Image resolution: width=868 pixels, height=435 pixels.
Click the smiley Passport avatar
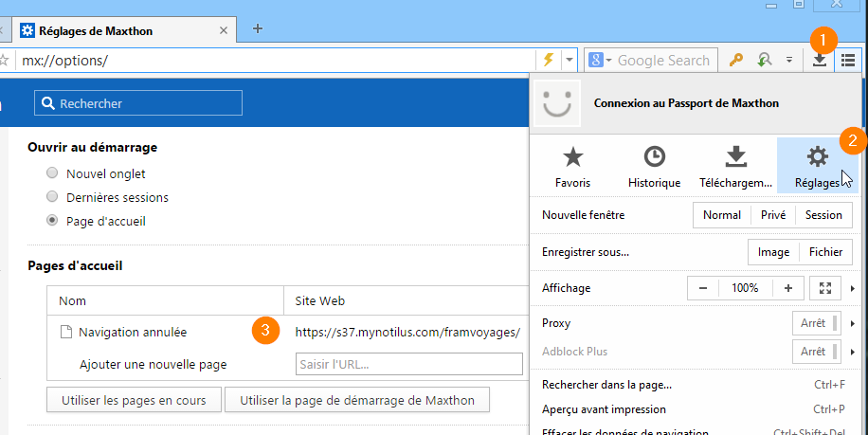(x=557, y=103)
